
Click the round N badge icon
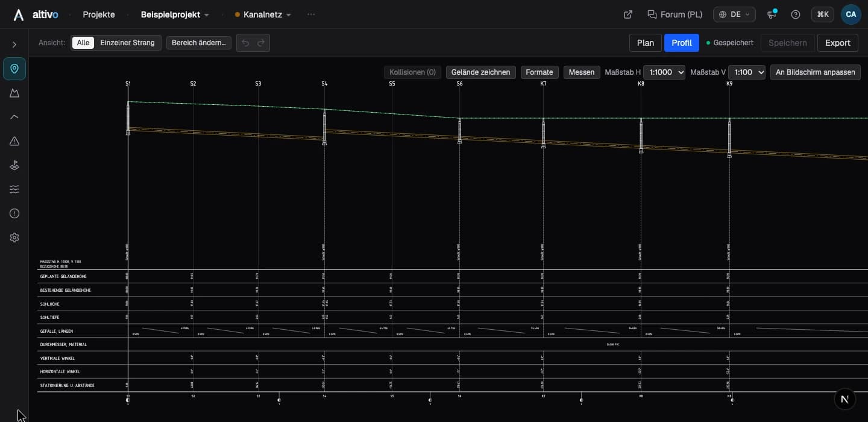pos(845,399)
